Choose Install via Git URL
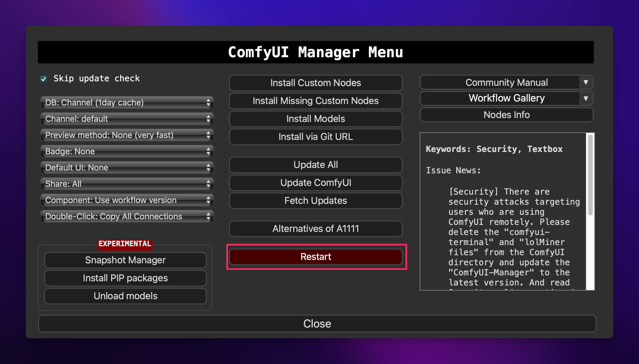639x364 pixels. 316,137
